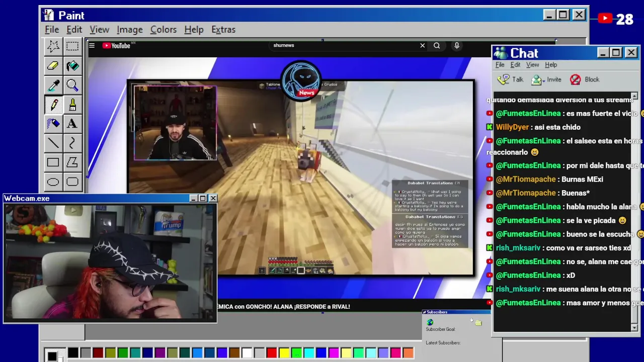Screen dimensions: 644x362
Task: Open the Chat window View menu
Action: pyautogui.click(x=532, y=65)
